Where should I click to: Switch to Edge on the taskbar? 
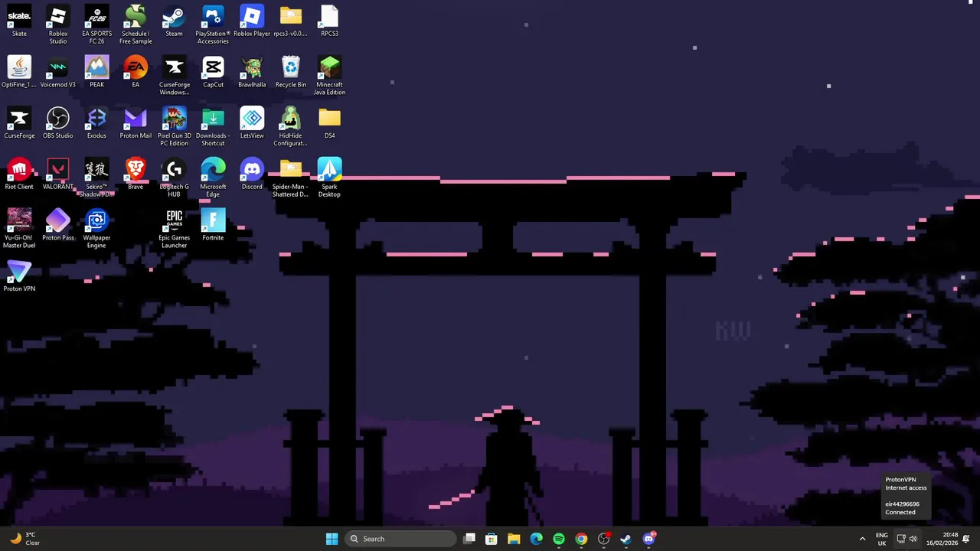coord(537,539)
